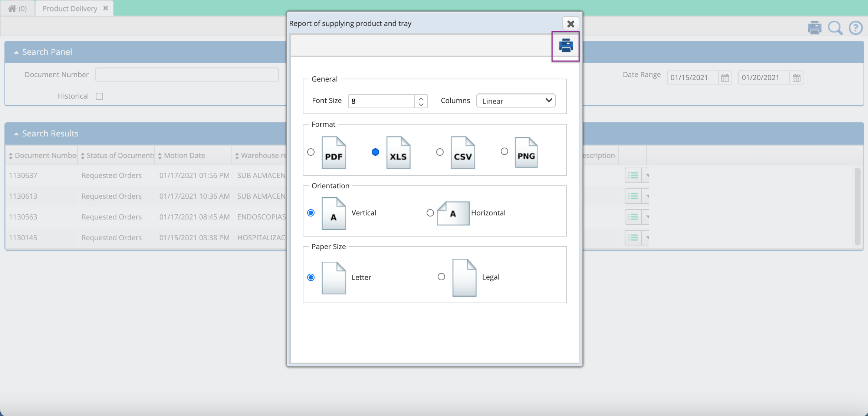Open the calendar picker for date 01/20/2021
This screenshot has height=416, width=868.
coord(796,77)
